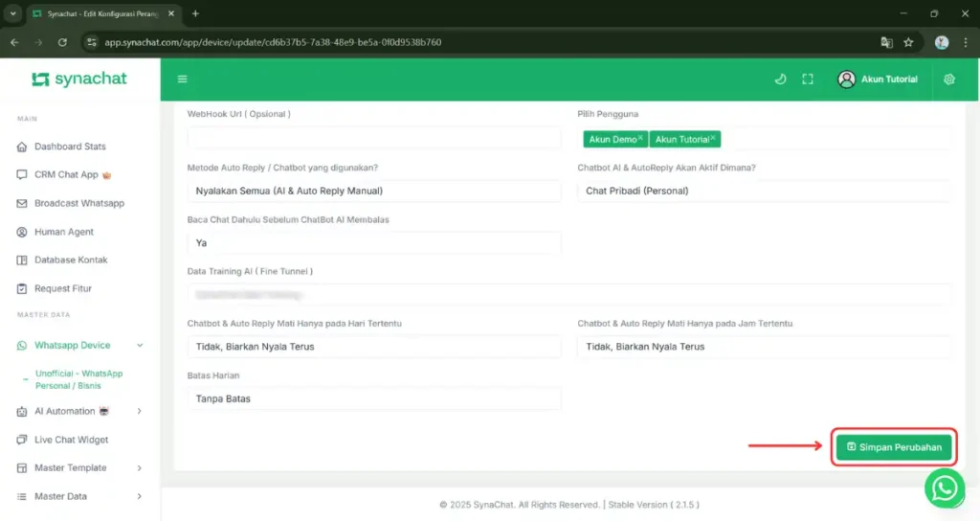Open Chrome three-dot menu
The image size is (980, 521).
(965, 42)
